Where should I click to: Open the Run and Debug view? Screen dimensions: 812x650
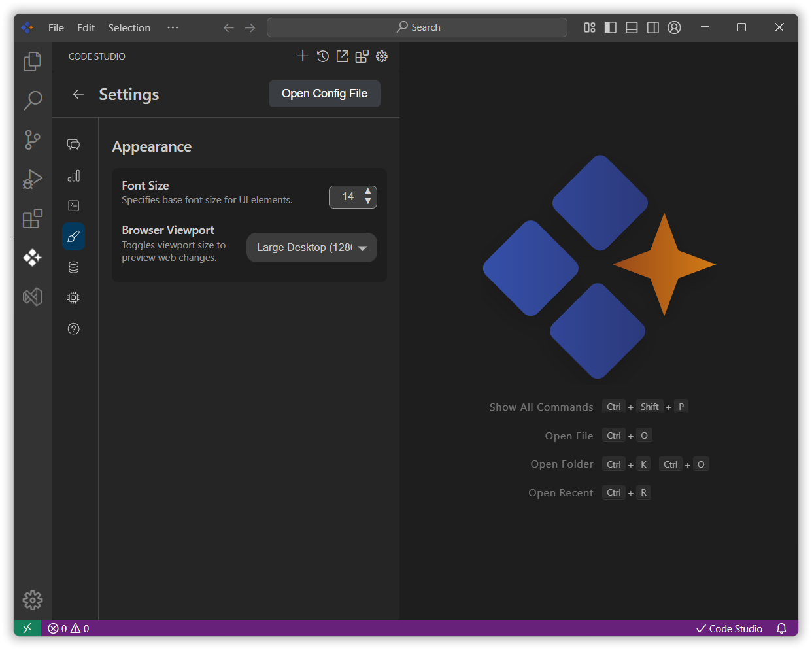(32, 179)
